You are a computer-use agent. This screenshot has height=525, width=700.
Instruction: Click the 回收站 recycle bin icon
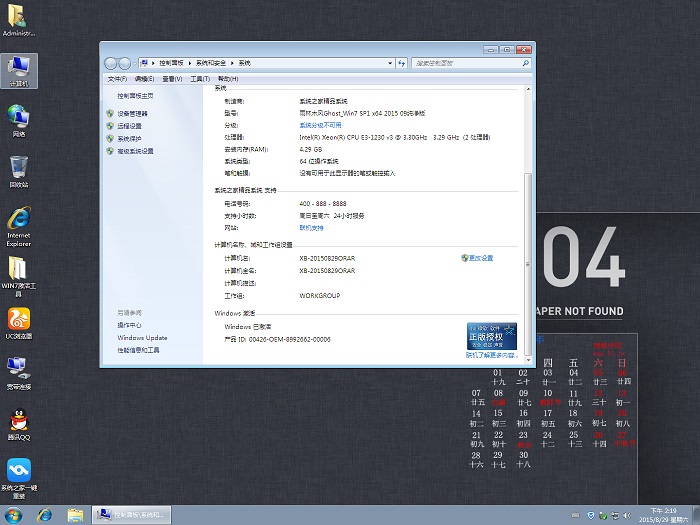click(19, 167)
